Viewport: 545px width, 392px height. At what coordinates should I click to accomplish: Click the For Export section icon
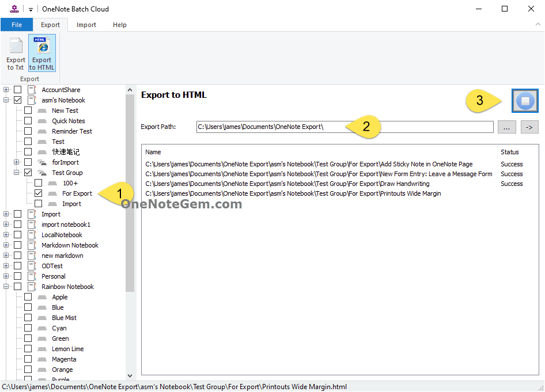click(52, 193)
